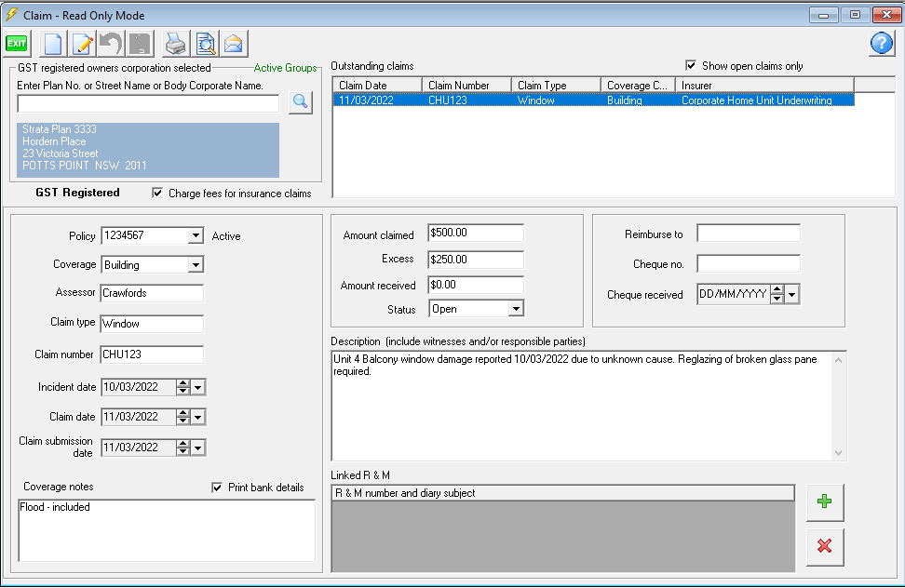Click the green EXIT icon
Image resolution: width=905 pixels, height=588 pixels.
pos(17,44)
